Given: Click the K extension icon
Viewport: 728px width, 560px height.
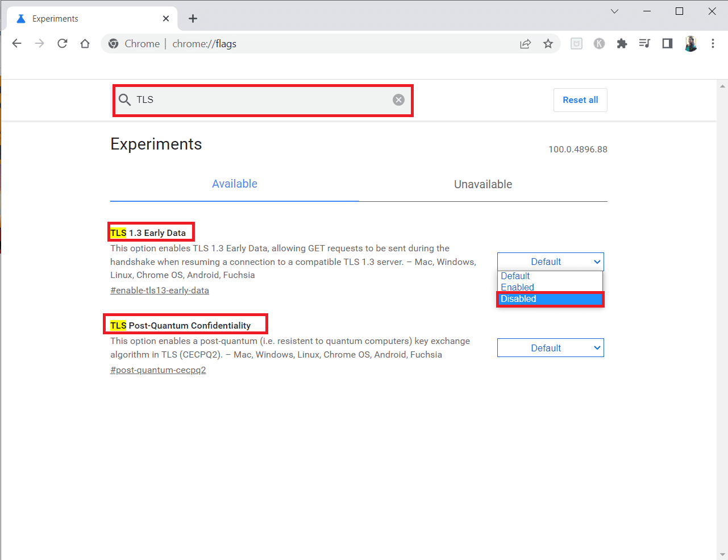Looking at the screenshot, I should click(599, 43).
